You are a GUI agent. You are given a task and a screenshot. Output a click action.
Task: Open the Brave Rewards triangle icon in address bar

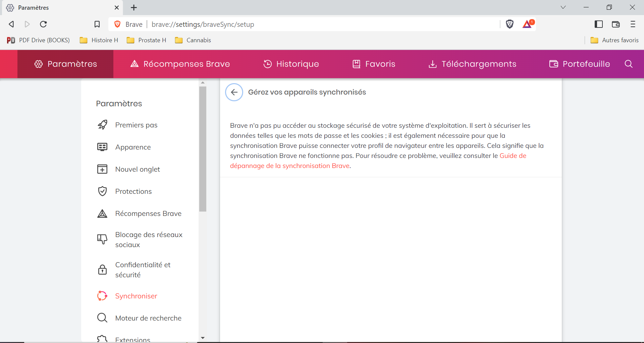tap(528, 24)
